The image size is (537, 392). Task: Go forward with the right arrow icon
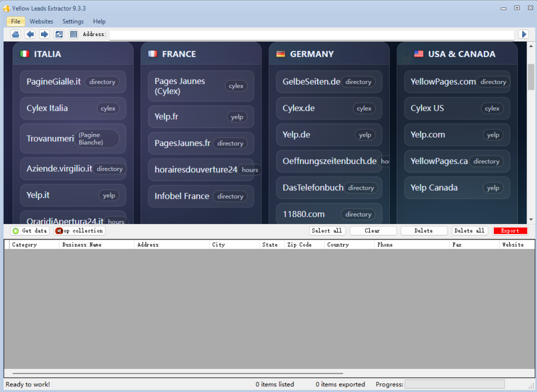tap(44, 34)
